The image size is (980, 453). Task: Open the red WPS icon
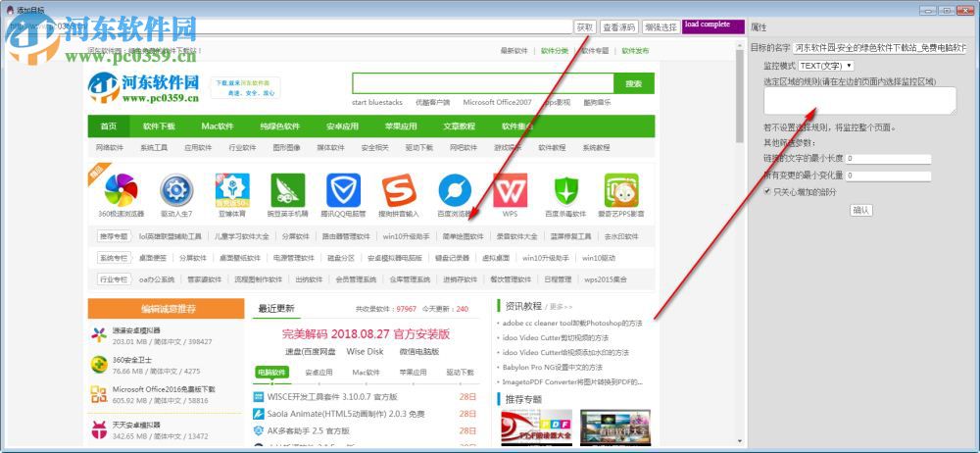coord(510,189)
